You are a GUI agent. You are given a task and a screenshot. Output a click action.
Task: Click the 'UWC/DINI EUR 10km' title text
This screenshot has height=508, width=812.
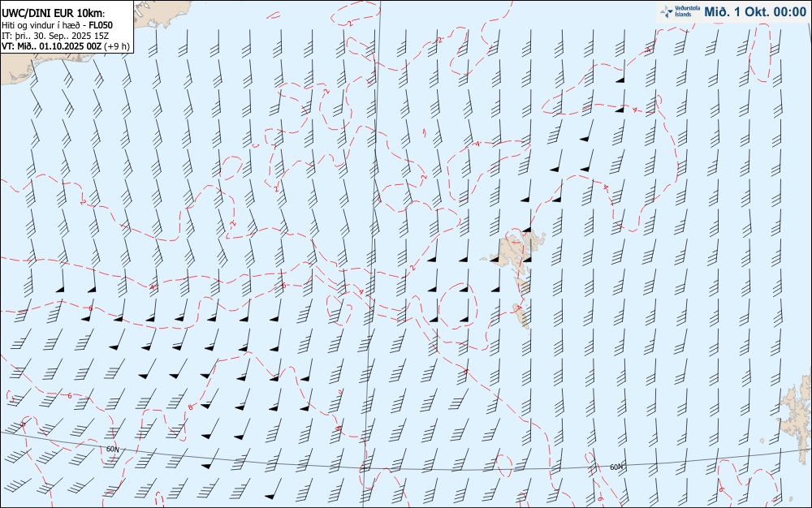pos(54,13)
